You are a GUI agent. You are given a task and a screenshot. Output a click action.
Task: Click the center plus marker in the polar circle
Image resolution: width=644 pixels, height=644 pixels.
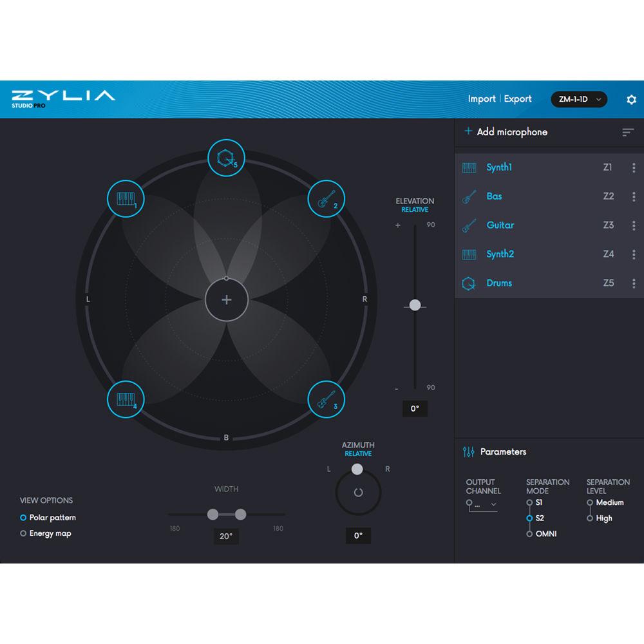coord(226,299)
